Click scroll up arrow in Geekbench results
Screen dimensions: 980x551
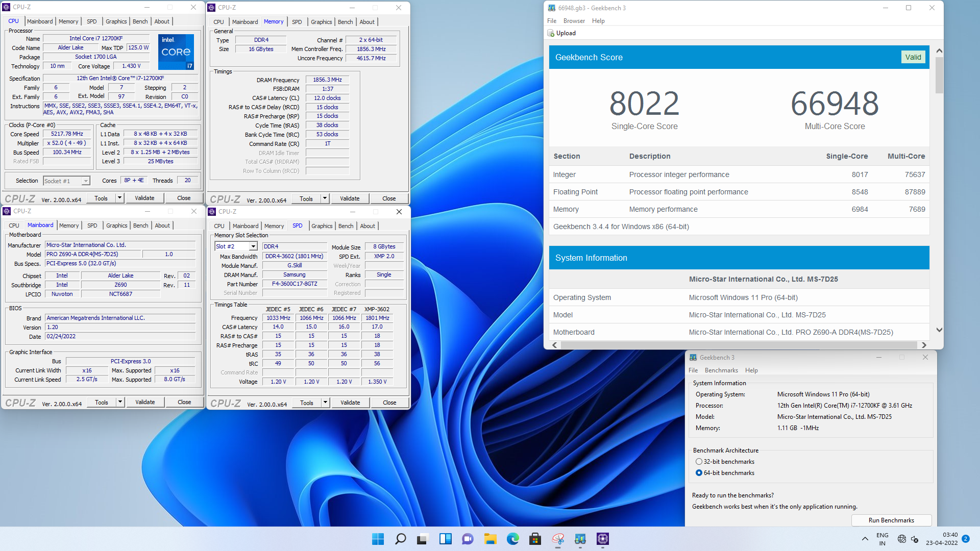coord(939,51)
